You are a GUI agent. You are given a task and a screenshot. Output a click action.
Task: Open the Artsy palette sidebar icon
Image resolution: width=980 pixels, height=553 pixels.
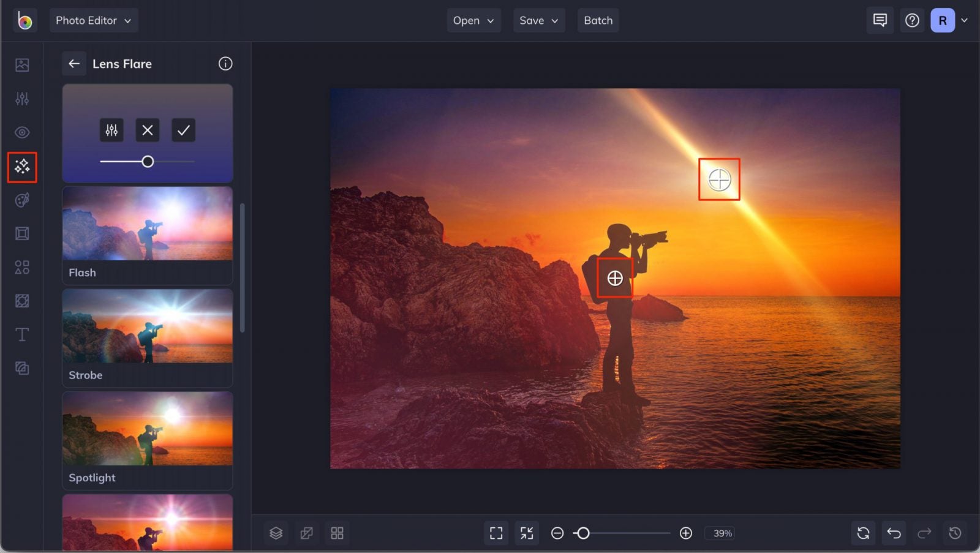(22, 200)
